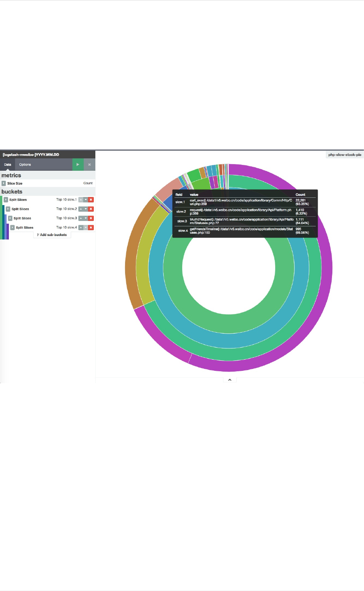Click the tooltip slow.2 request() row
Screen dimensions: 364x591
(245, 212)
